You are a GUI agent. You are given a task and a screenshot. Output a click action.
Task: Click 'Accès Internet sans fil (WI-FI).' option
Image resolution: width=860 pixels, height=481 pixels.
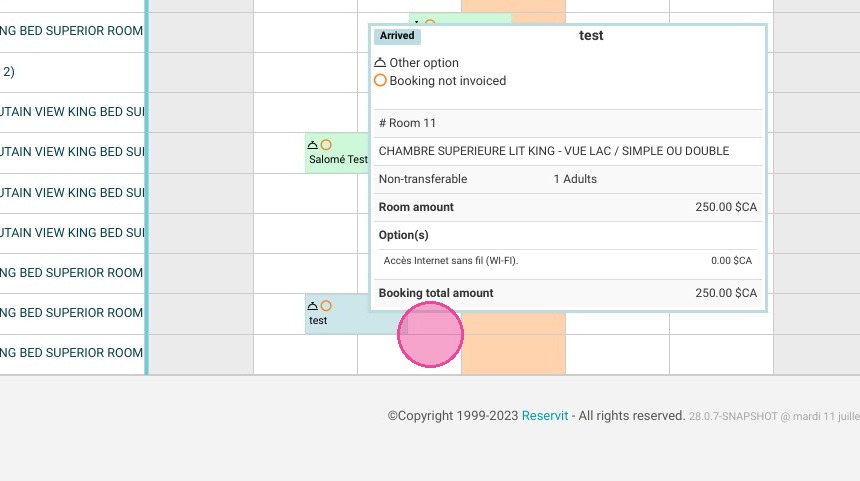point(451,261)
